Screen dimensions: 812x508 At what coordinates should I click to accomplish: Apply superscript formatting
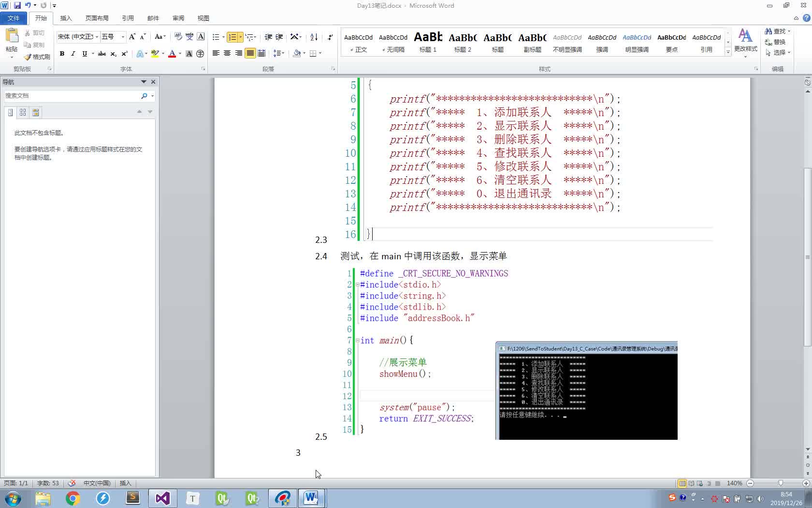124,53
